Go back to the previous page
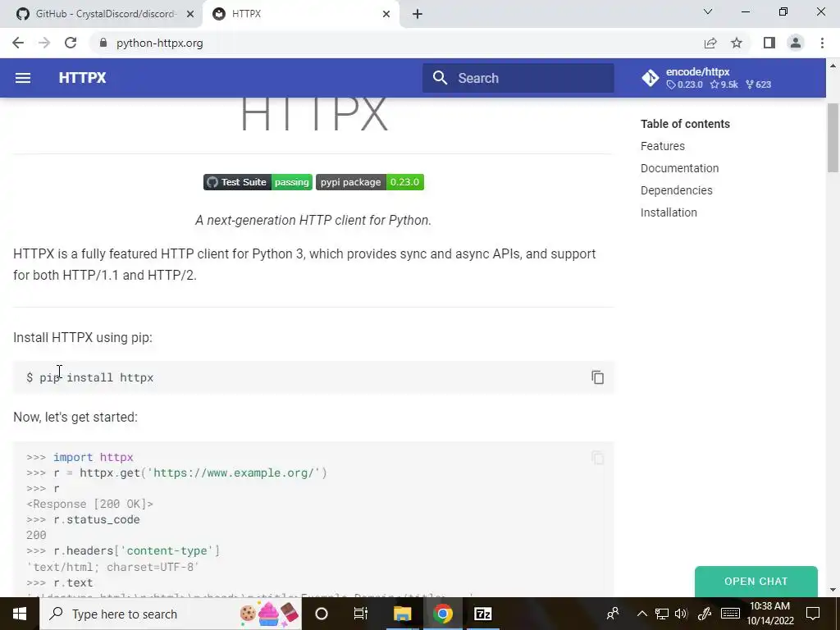The height and width of the screenshot is (630, 840). [18, 43]
